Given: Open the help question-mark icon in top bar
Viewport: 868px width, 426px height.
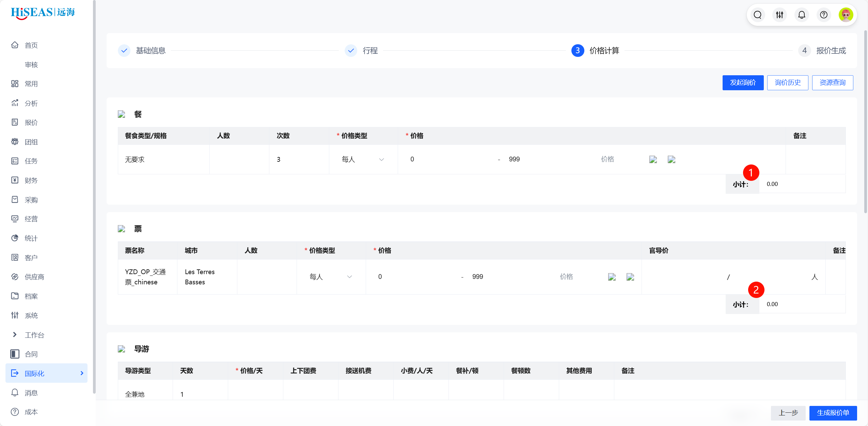Looking at the screenshot, I should 824,15.
